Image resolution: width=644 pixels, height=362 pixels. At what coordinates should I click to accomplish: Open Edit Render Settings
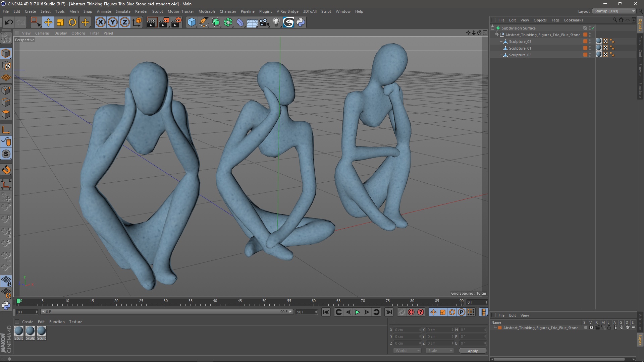(x=176, y=22)
